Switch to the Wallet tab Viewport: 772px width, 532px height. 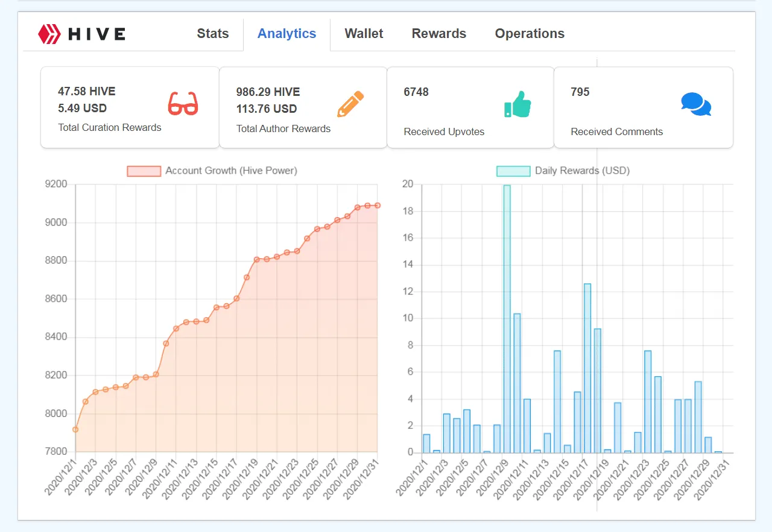pos(364,34)
